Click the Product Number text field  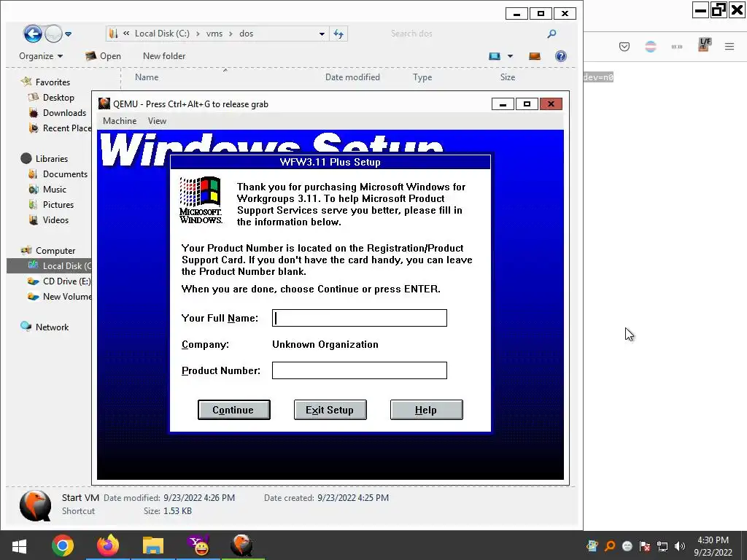[359, 370]
